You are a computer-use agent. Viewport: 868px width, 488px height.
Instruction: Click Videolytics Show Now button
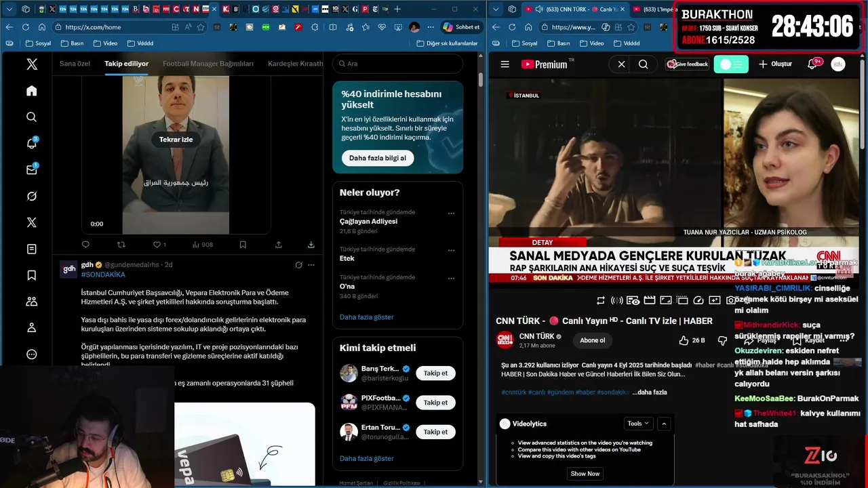[x=585, y=473]
